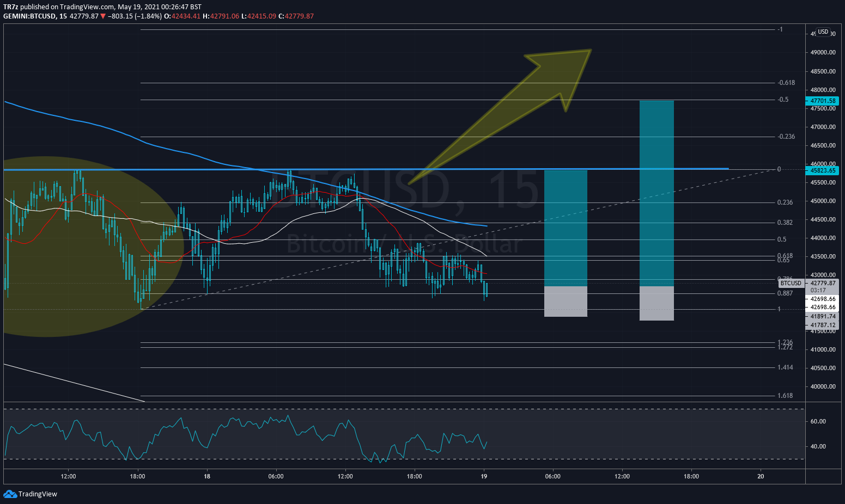The image size is (845, 504).
Task: Click the 45000.00 price axis label
Action: (823, 201)
